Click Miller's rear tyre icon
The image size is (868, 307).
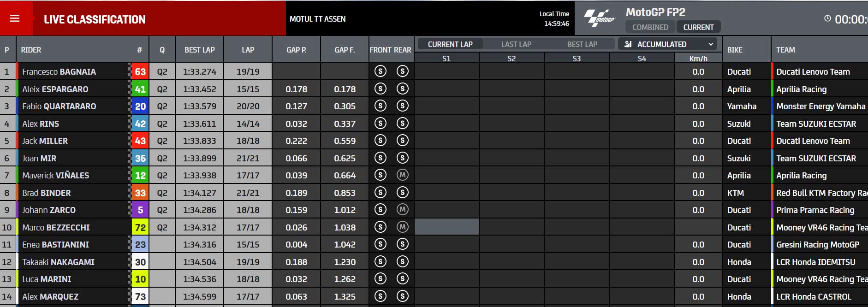point(403,140)
